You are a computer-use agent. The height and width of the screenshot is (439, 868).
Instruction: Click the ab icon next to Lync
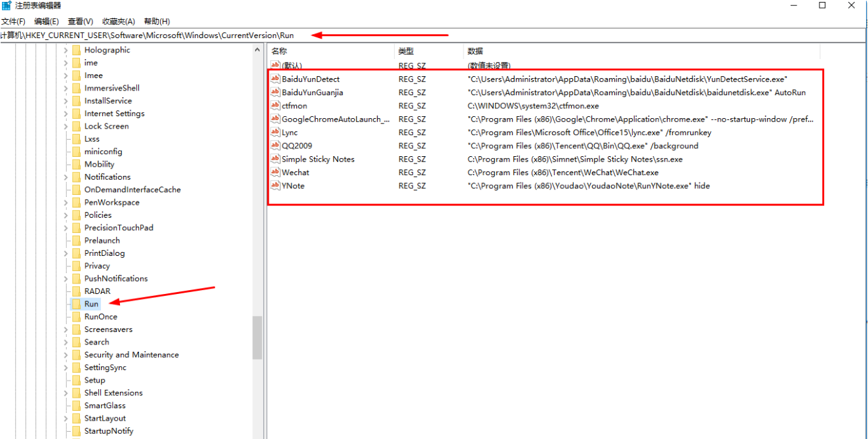pos(275,132)
